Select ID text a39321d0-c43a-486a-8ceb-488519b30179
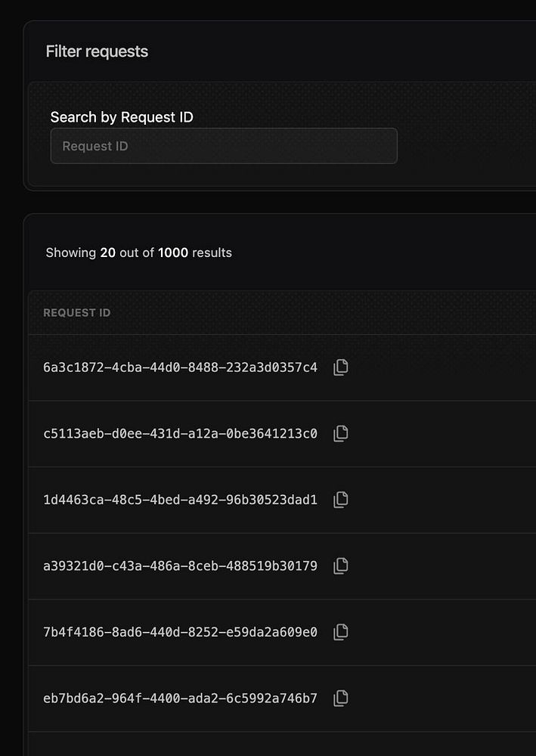 180,566
